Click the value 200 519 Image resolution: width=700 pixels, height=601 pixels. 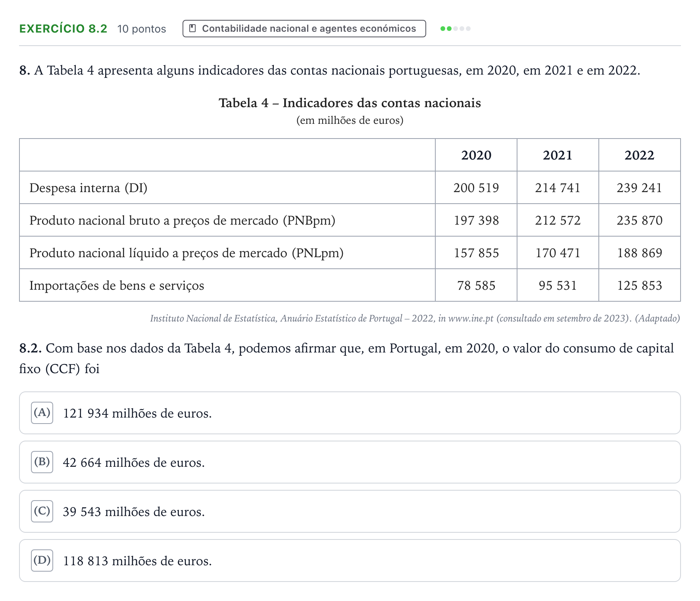pyautogui.click(x=476, y=188)
